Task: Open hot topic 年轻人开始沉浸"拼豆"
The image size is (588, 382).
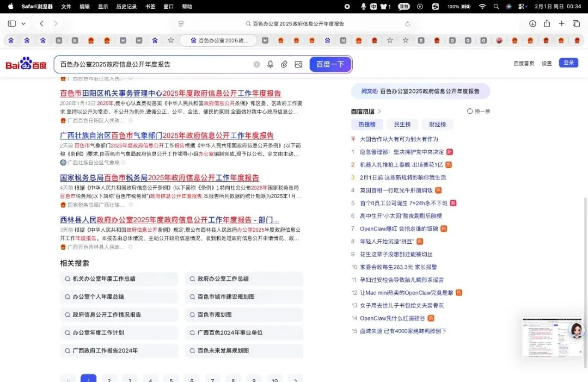Action: pyautogui.click(x=387, y=242)
